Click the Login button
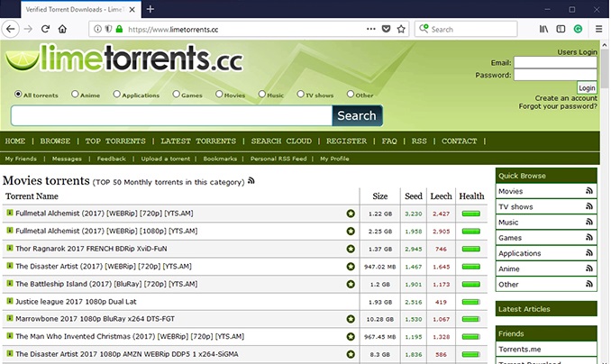The height and width of the screenshot is (364, 611). [587, 88]
